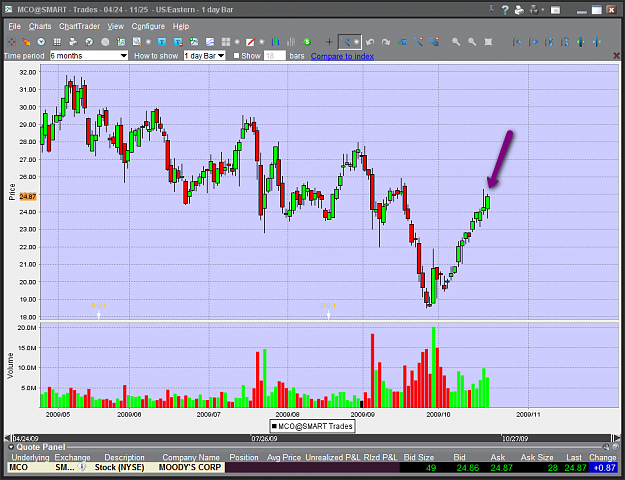Click the bars count input field

click(x=275, y=56)
